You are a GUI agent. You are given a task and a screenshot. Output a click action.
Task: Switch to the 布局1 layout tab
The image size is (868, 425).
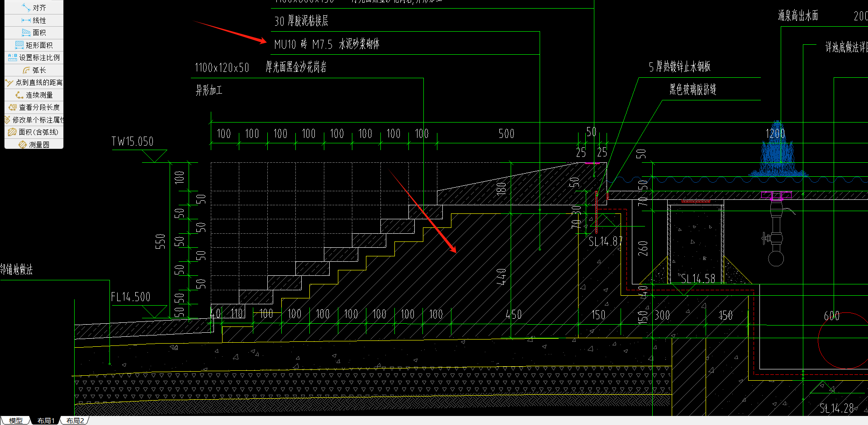tap(46, 420)
